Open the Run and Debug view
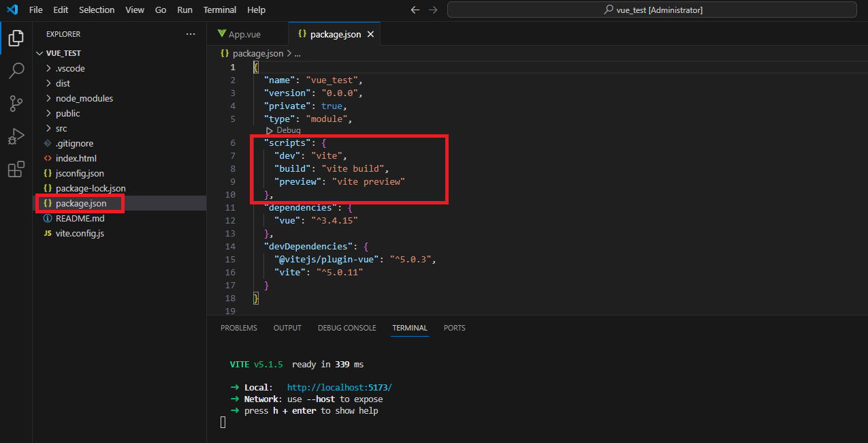This screenshot has width=868, height=443. coord(16,136)
